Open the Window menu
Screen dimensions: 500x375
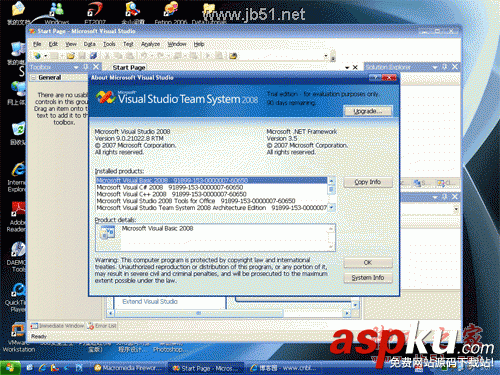177,44
